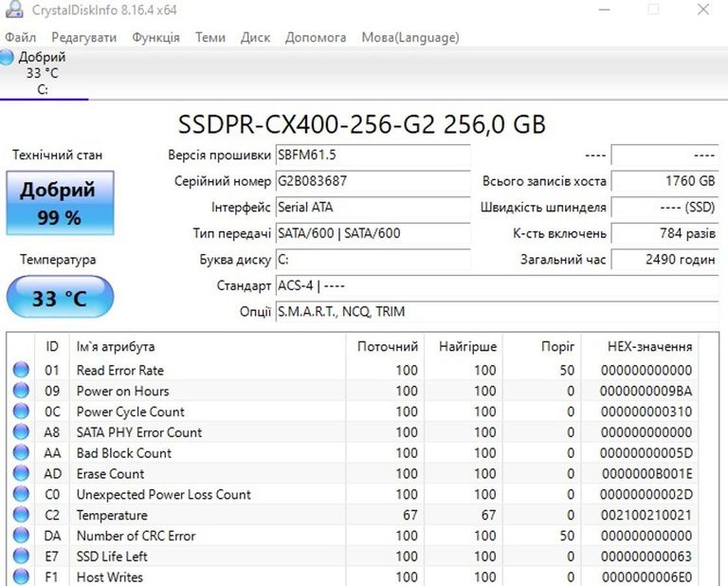Screen dimensions: 728x586
Task: Click the status orb for SATA PHY Error Count
Action: pyautogui.click(x=21, y=431)
